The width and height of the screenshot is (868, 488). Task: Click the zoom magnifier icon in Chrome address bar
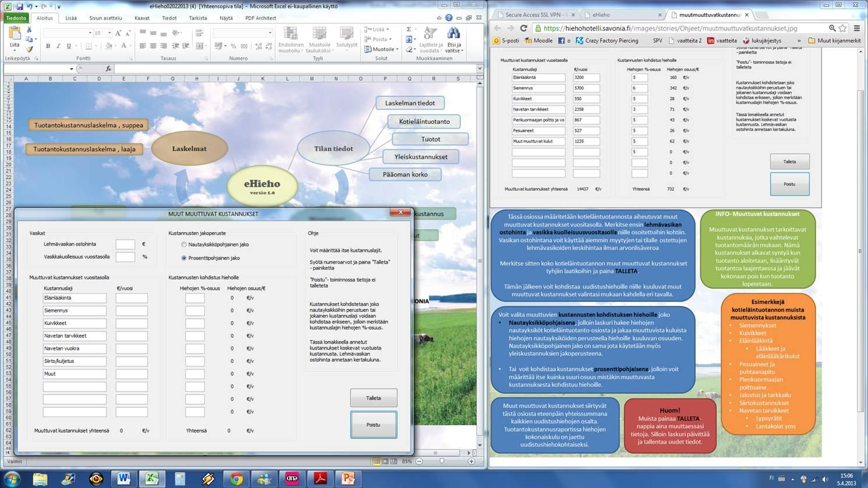click(x=832, y=28)
